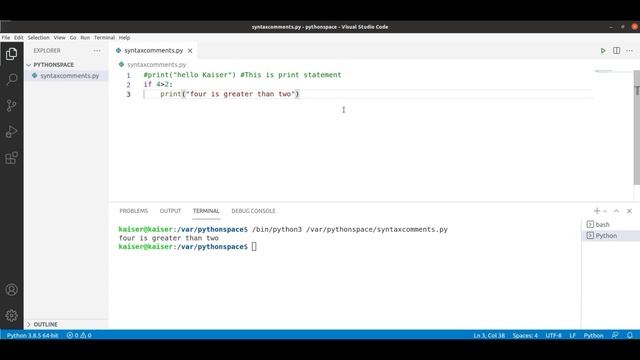Select the Python terminal instance
Screen dimensions: 640x360
tap(611, 236)
